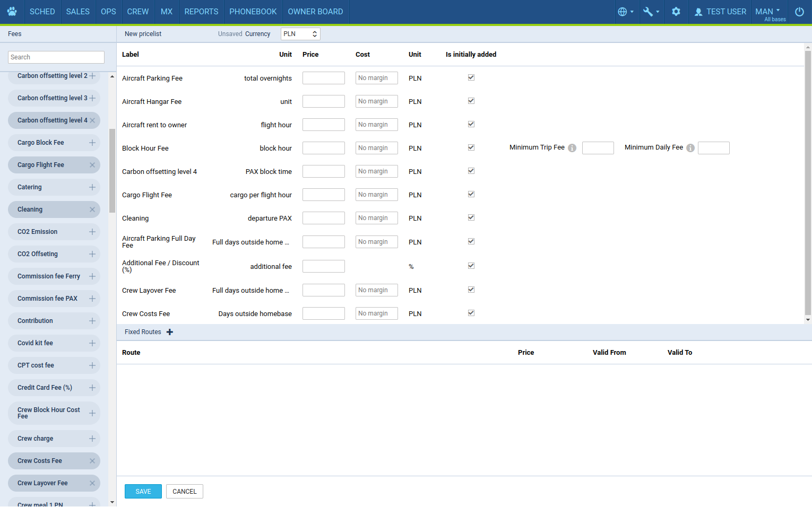
Task: Show Minimum Trip Fee info tooltip
Action: [572, 148]
